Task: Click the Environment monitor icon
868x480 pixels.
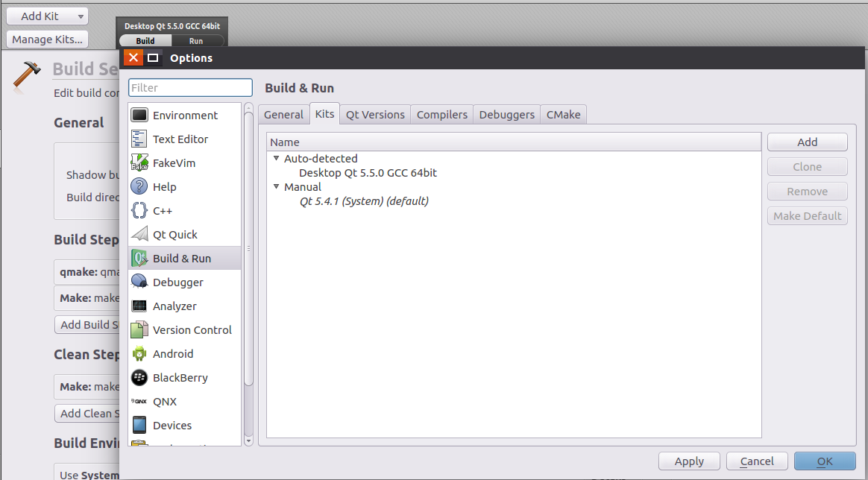Action: [x=139, y=116]
